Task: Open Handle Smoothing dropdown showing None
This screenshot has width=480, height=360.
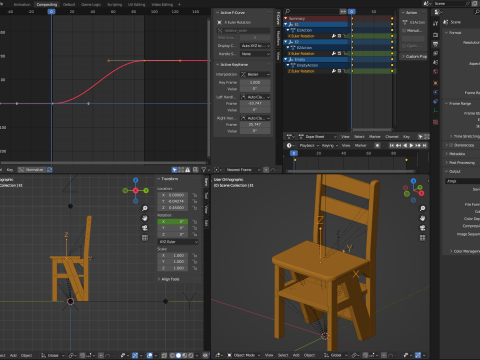Action: (255, 54)
